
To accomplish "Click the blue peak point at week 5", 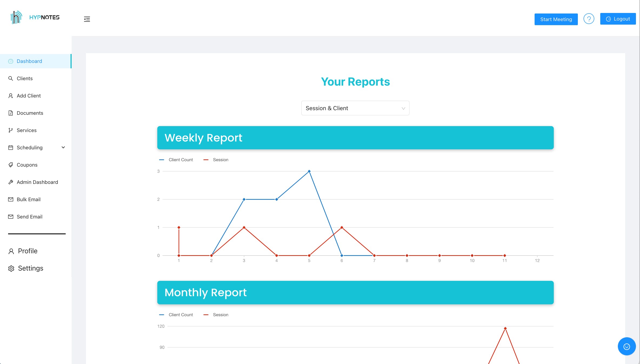I will click(309, 171).
